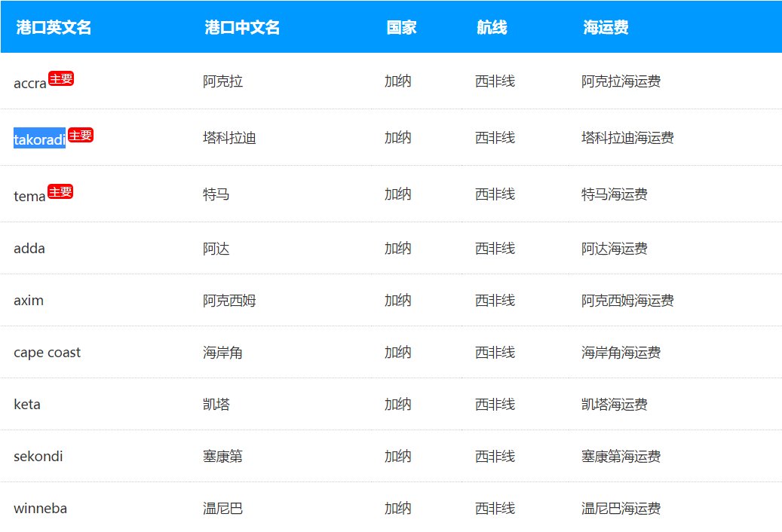The height and width of the screenshot is (532, 782).
Task: Open the 温尼巴海运费 link
Action: (620, 509)
